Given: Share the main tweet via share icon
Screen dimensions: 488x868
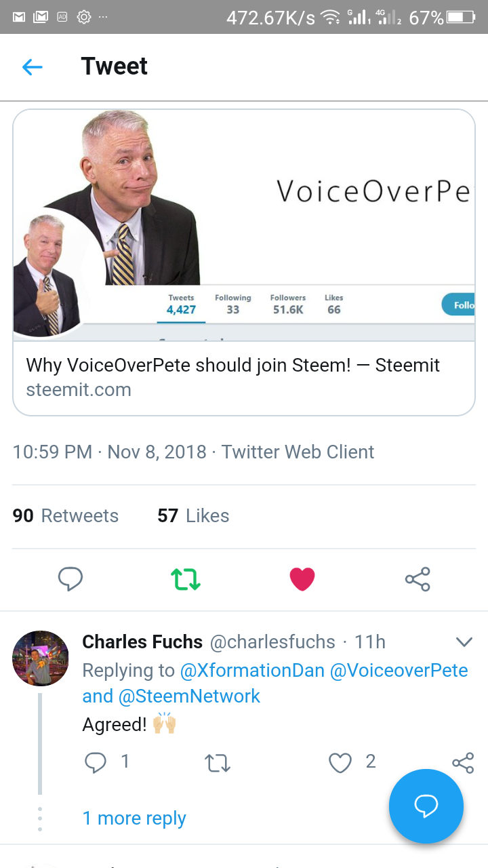Looking at the screenshot, I should point(418,579).
